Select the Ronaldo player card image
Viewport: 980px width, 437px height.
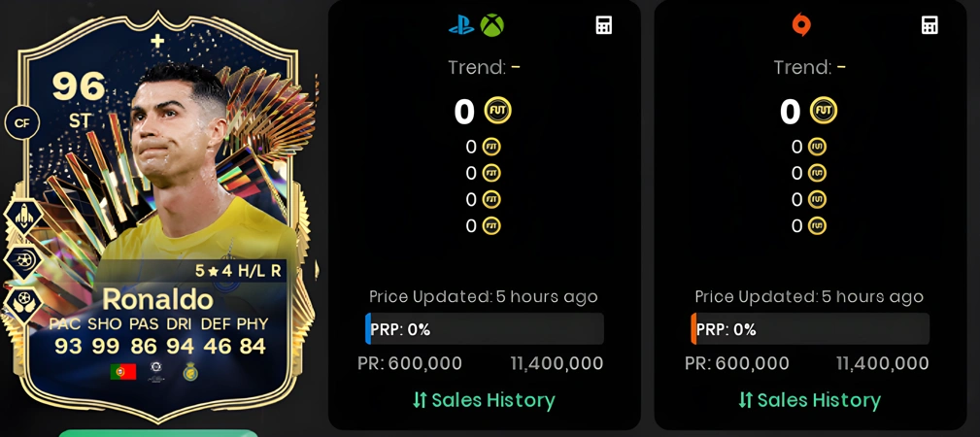[x=159, y=216]
